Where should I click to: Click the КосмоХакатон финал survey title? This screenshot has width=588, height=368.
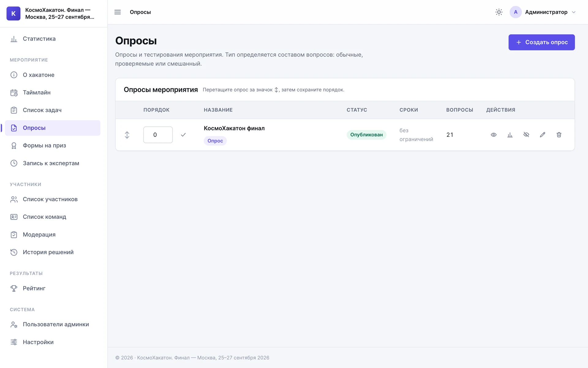click(x=234, y=128)
